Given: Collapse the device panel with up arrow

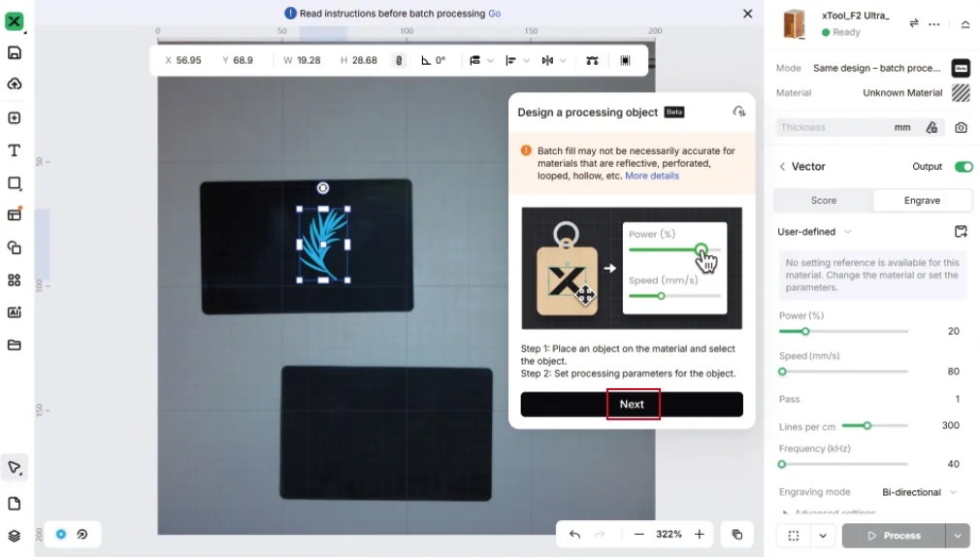Looking at the screenshot, I should 965,23.
